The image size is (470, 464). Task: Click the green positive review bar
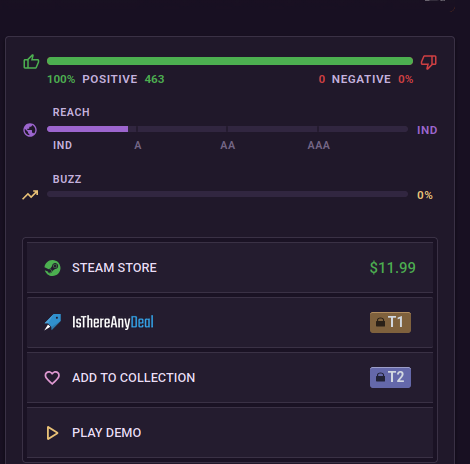pos(230,61)
